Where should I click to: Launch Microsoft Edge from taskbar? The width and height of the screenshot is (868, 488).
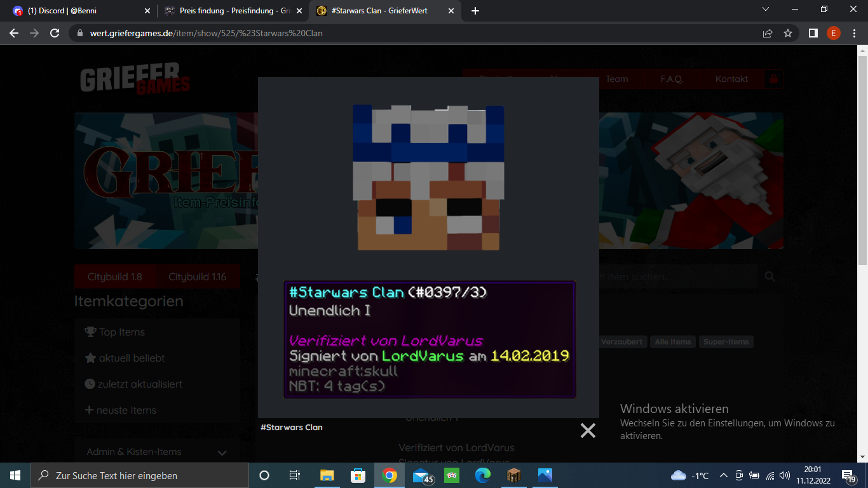(483, 475)
